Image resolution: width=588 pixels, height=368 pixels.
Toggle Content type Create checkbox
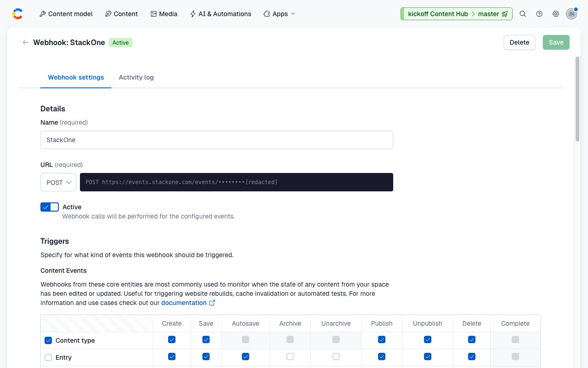tap(172, 339)
